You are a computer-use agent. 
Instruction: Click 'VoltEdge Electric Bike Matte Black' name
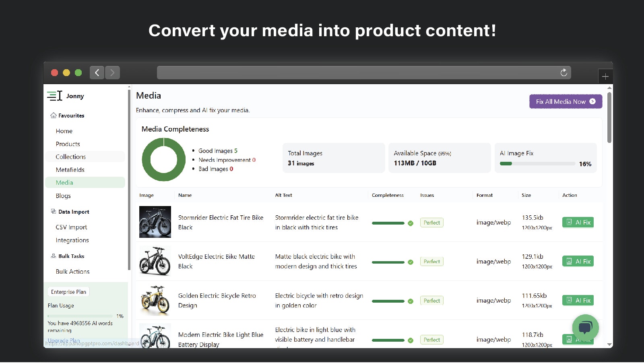pyautogui.click(x=217, y=262)
